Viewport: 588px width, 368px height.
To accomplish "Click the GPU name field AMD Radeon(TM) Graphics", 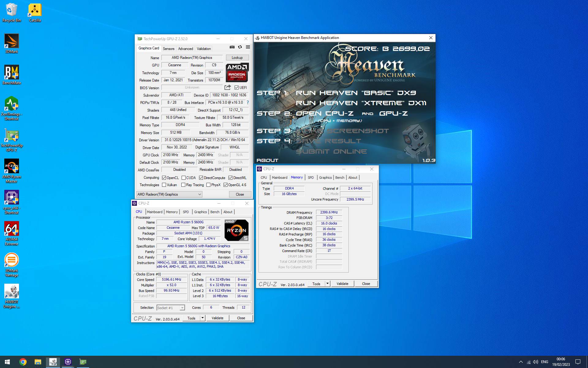I will (192, 58).
